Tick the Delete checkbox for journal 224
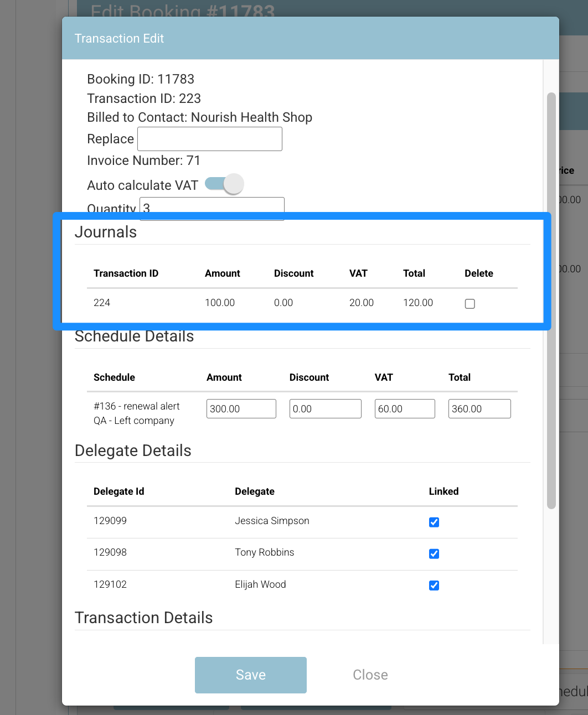 coord(470,303)
